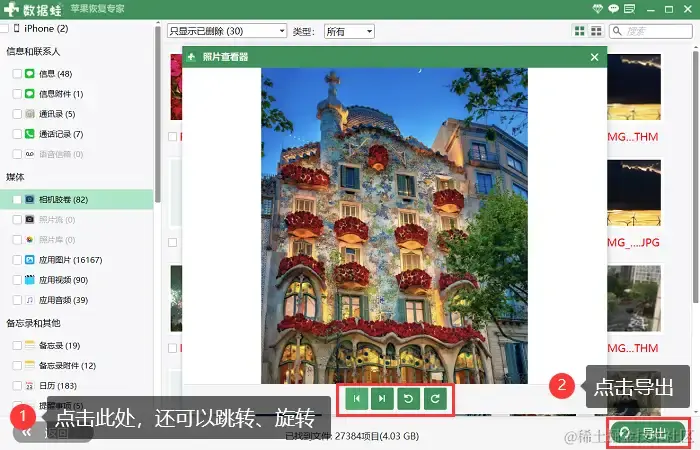Click the 照片流 photo stream icon
This screenshot has height=450, width=700.
[x=29, y=220]
